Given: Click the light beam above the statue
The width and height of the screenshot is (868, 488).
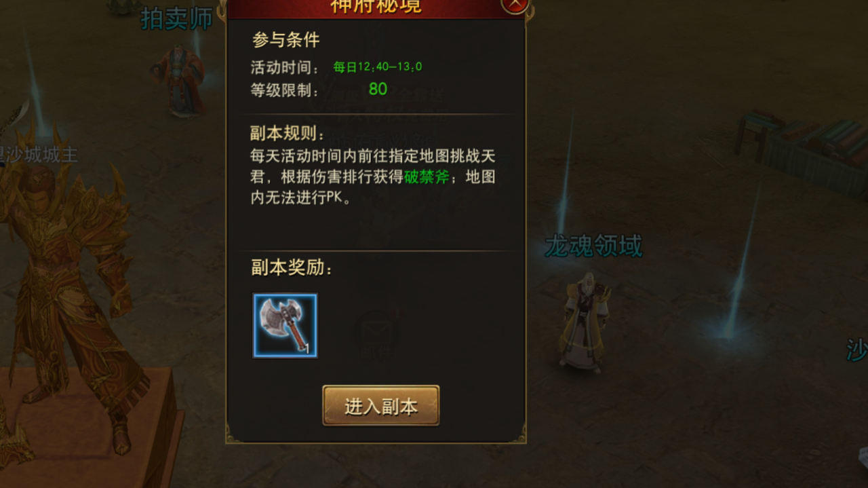Looking at the screenshot, I should 35,81.
